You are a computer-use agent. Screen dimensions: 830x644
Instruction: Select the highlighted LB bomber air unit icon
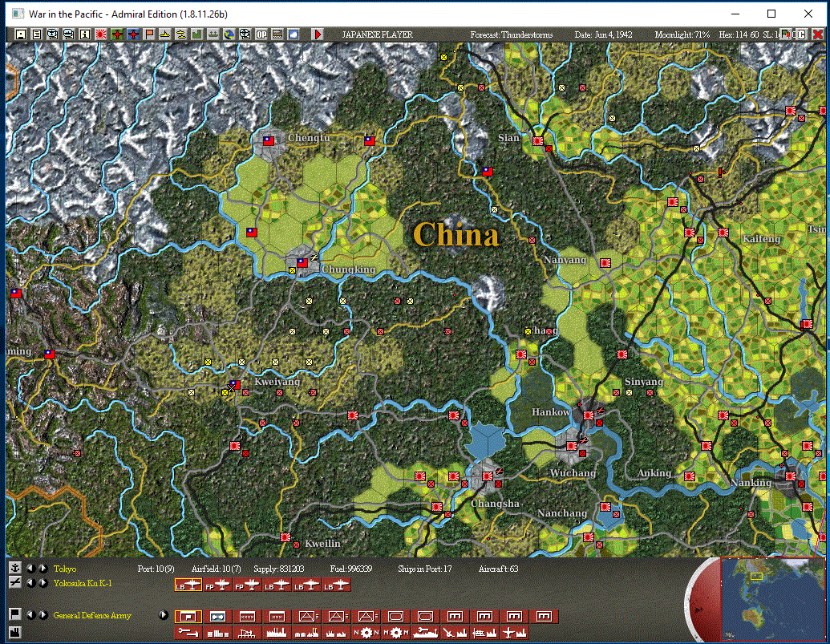188,585
